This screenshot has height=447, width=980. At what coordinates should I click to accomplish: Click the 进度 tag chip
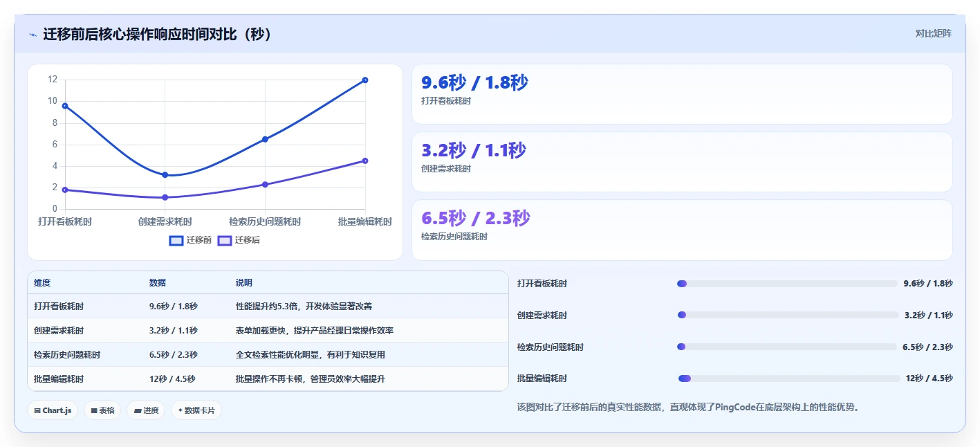click(x=147, y=410)
